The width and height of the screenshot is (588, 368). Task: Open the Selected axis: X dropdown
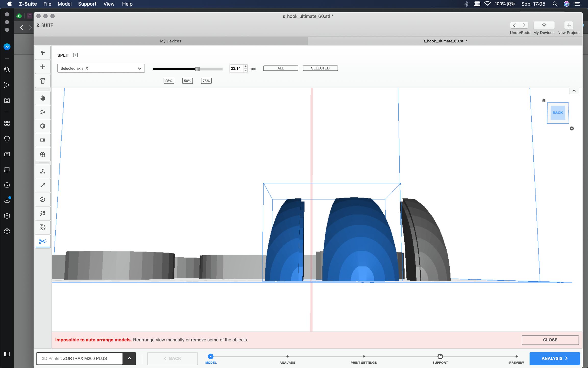tap(101, 68)
